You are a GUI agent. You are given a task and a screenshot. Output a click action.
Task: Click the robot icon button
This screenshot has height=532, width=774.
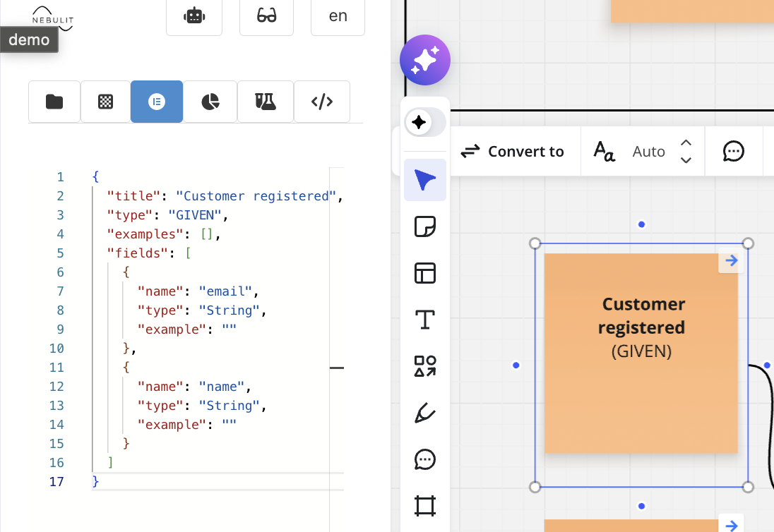[x=194, y=16]
